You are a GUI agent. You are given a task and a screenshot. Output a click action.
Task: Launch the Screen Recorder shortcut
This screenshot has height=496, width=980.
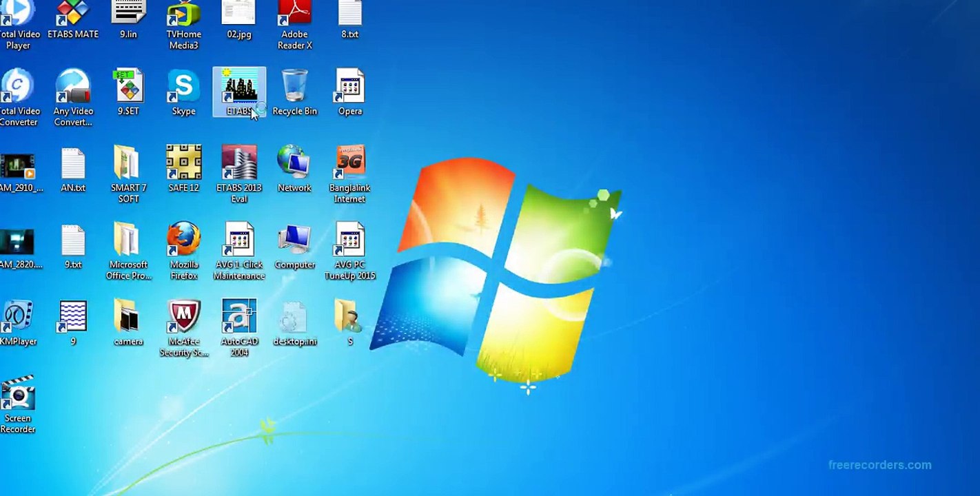[19, 405]
